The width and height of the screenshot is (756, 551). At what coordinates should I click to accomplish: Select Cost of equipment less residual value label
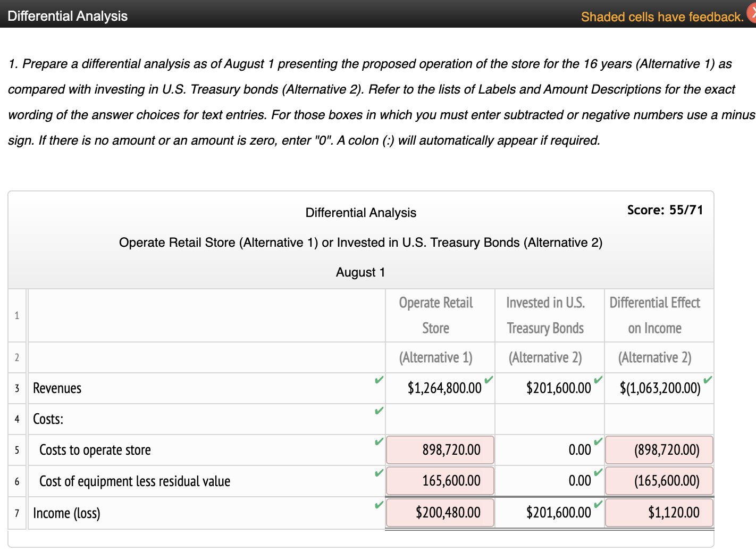click(x=135, y=481)
